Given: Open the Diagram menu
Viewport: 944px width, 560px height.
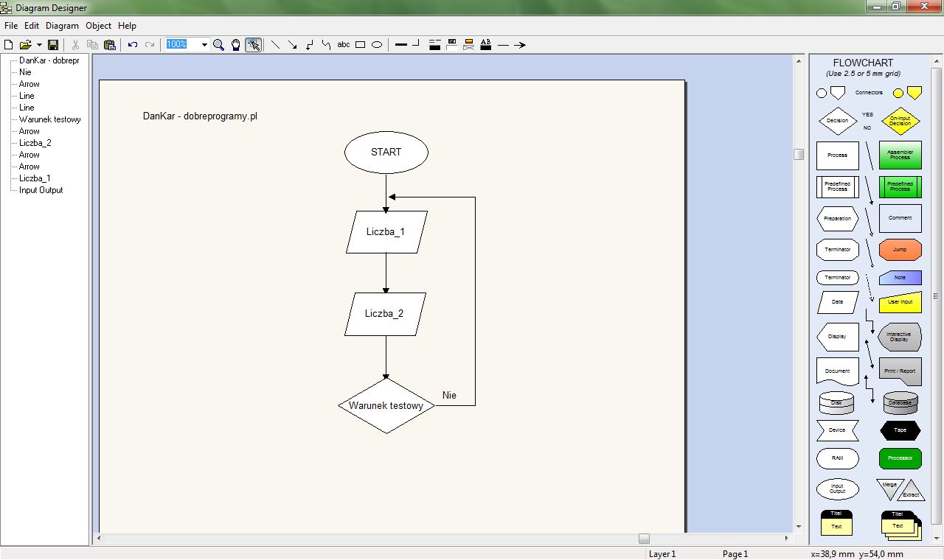Looking at the screenshot, I should (62, 26).
